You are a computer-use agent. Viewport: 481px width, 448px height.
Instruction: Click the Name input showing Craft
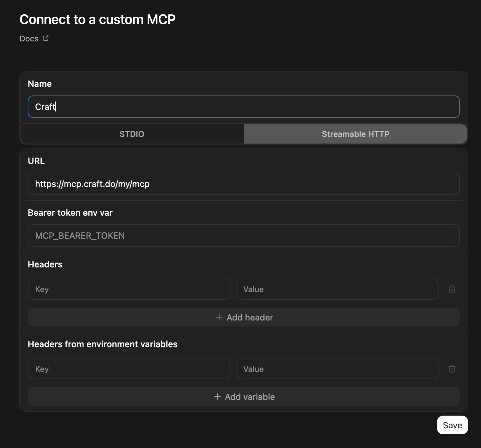(244, 106)
